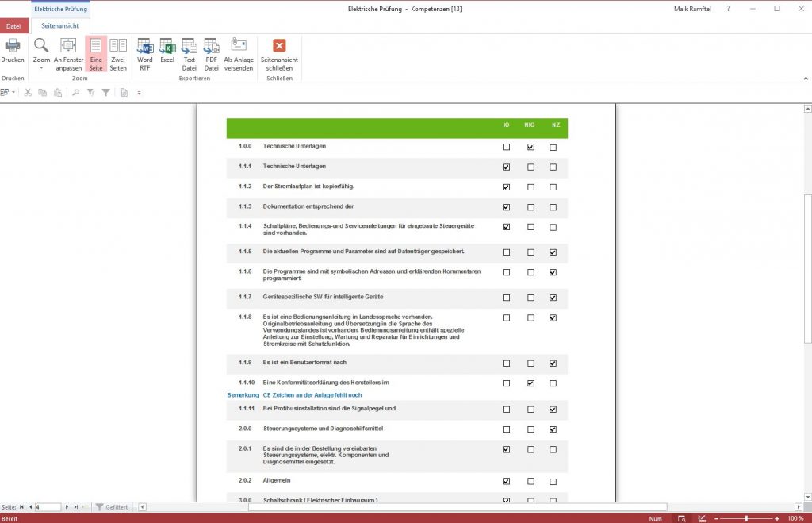Click the Elektrische Prüfung context tab
This screenshot has height=523, width=812.
coord(60,9)
